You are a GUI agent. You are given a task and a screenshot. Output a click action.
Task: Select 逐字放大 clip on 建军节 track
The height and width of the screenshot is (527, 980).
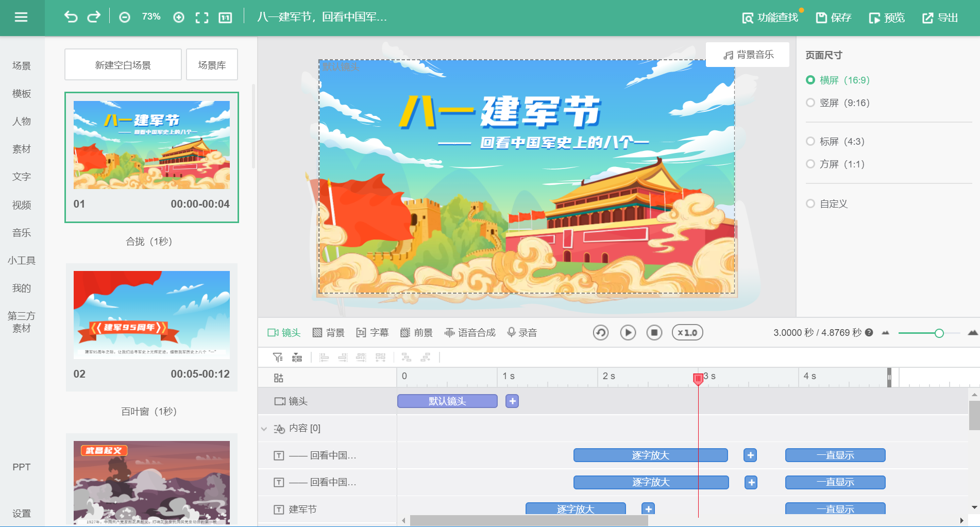pyautogui.click(x=576, y=508)
